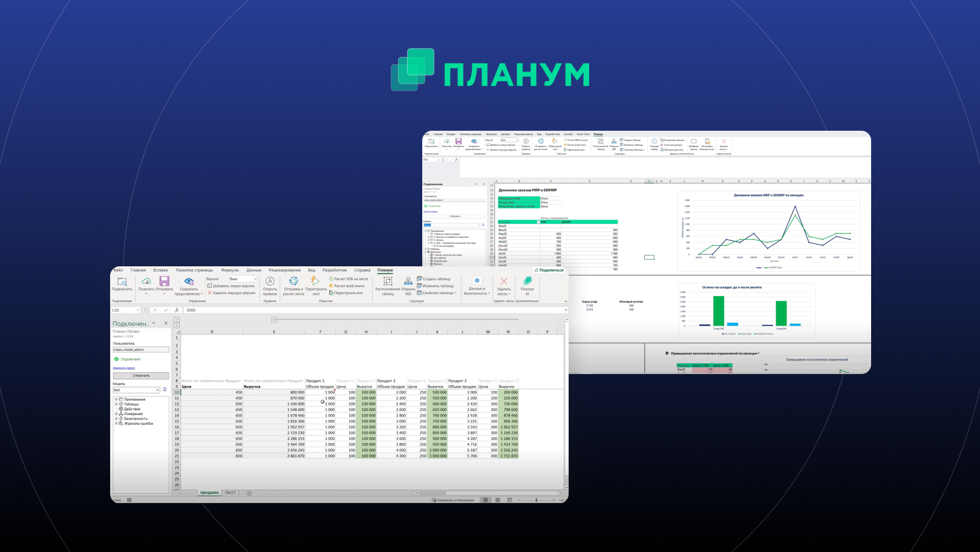Show outline level 1 grouping
Image resolution: width=980 pixels, height=552 pixels.
tap(177, 320)
